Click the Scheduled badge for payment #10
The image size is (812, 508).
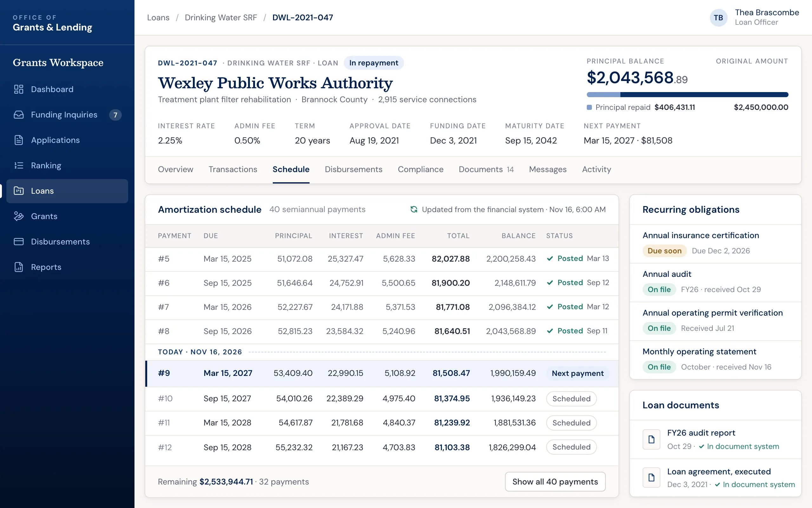pyautogui.click(x=571, y=398)
